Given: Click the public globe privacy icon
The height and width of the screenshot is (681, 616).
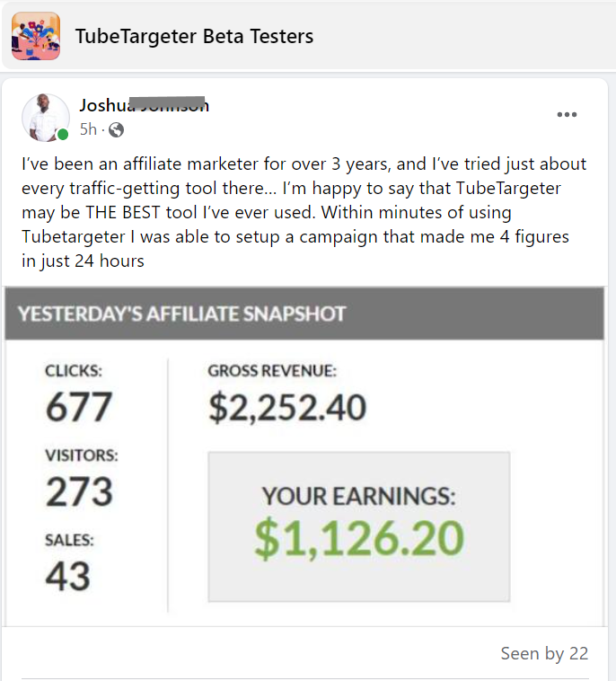Looking at the screenshot, I should coord(116,130).
